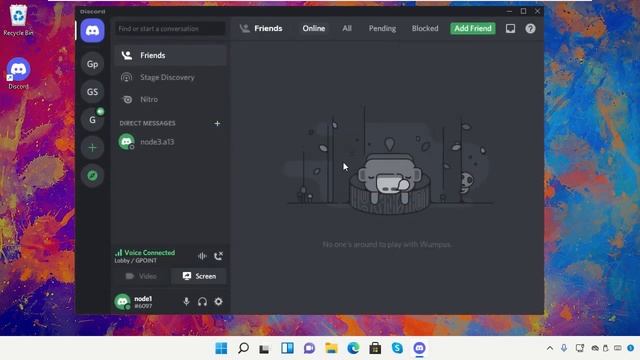640x360 pixels.
Task: Open Teams Chat in the taskbar
Action: (x=309, y=348)
